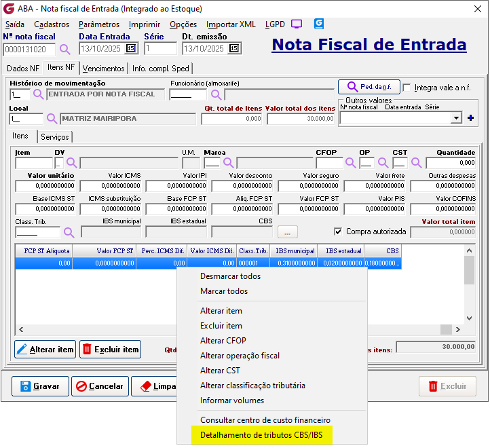Click Excluir item button below grid

tap(111, 349)
